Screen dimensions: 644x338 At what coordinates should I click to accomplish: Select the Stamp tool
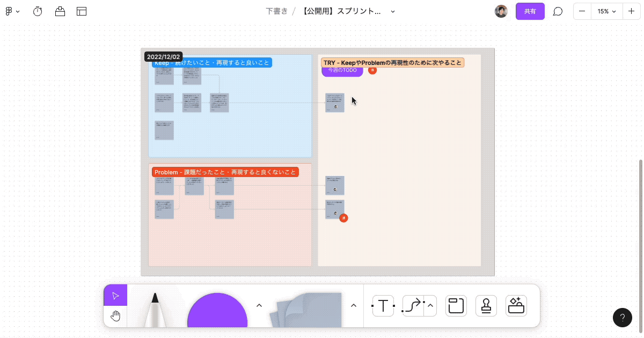pyautogui.click(x=486, y=306)
